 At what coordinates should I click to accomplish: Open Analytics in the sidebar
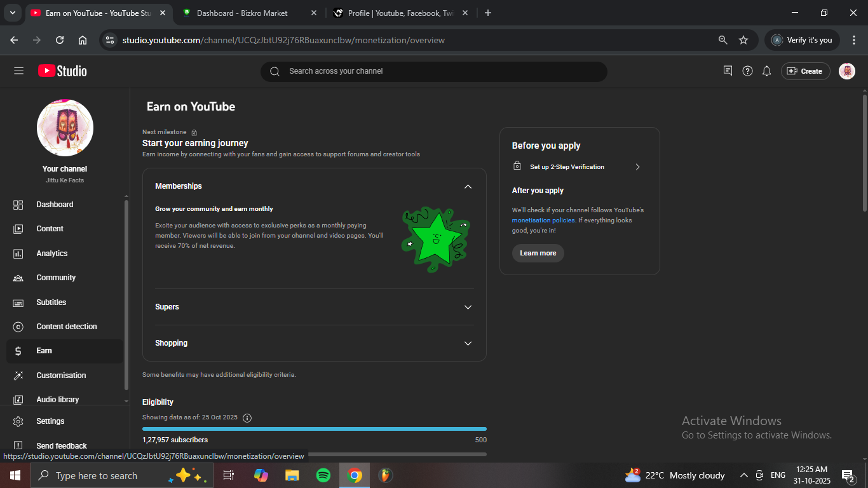52,254
